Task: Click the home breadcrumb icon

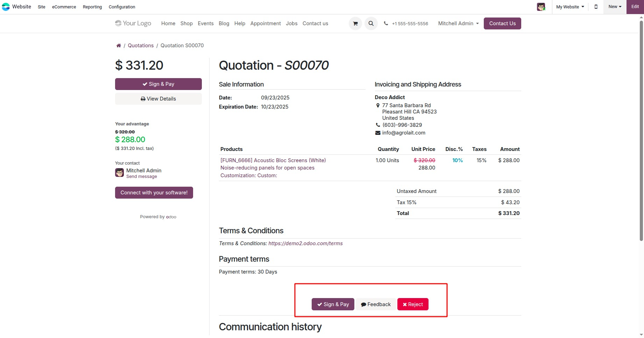Action: 119,46
